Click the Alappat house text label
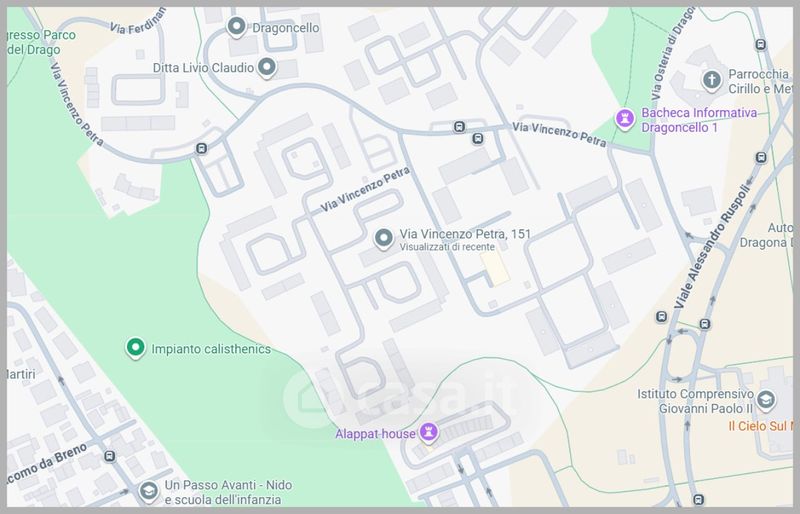 pos(375,434)
